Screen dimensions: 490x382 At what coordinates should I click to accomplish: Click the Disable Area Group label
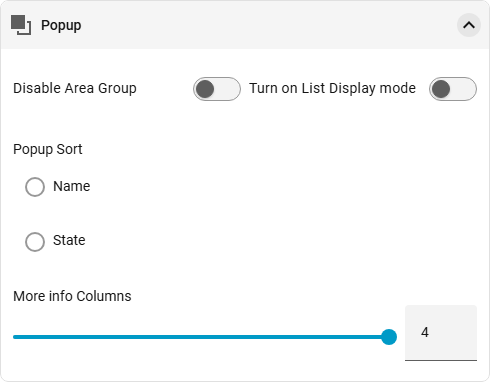[x=75, y=88]
